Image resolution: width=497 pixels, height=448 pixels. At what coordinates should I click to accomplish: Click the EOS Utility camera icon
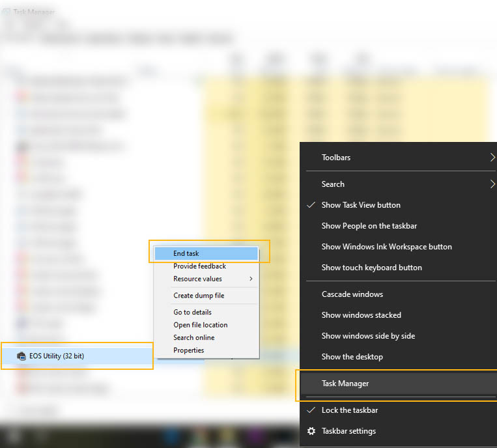[21, 356]
